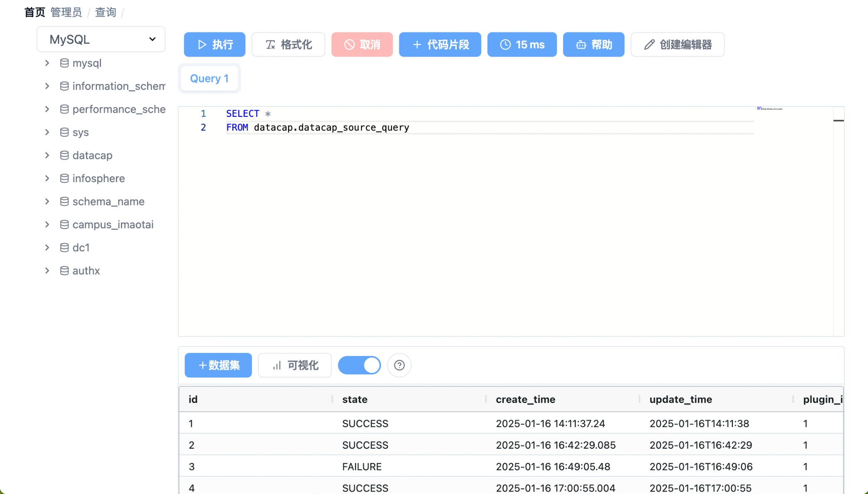Expand the authx database node
The width and height of the screenshot is (868, 494).
tap(47, 271)
